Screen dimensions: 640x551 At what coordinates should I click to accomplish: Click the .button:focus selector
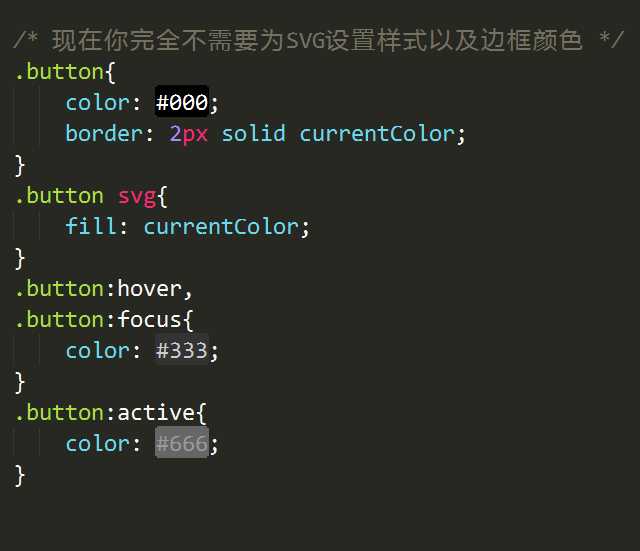pos(98,320)
